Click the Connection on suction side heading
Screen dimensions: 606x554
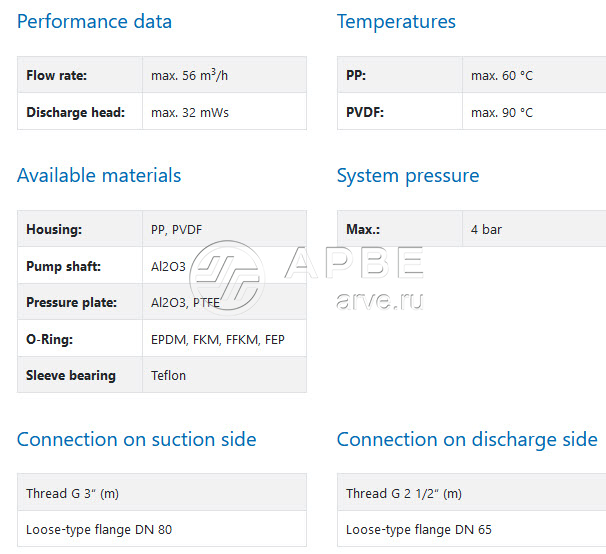(136, 439)
